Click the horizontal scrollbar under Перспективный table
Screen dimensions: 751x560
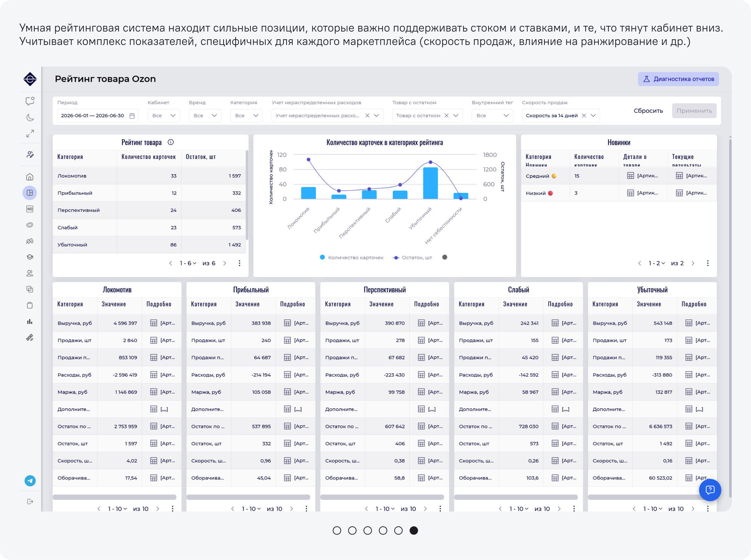pos(382,497)
